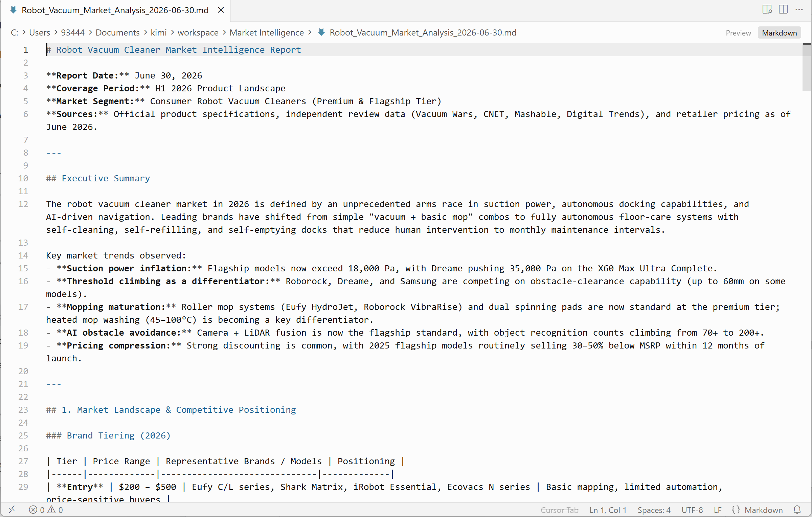Viewport: 812px width, 517px height.
Task: Click the '## Executive Summary' heading
Action: (98, 178)
